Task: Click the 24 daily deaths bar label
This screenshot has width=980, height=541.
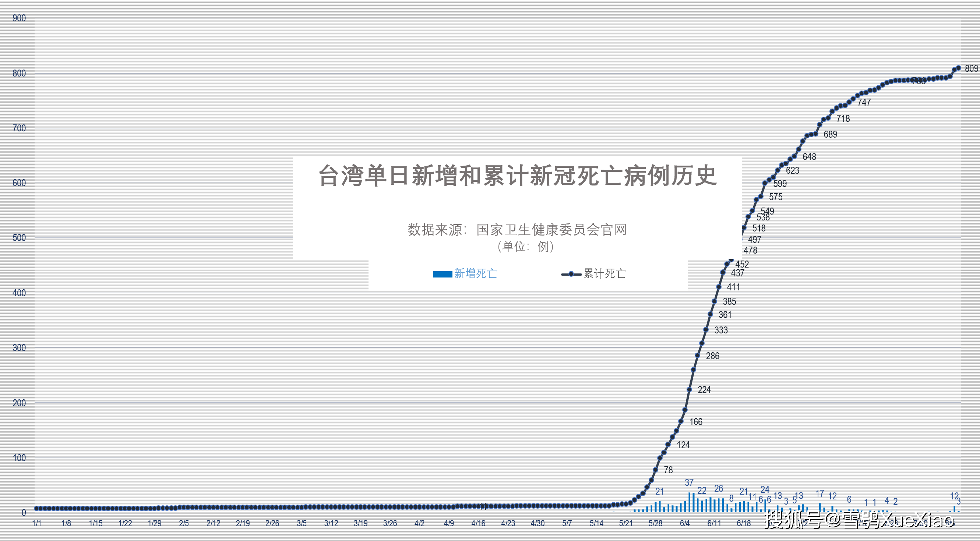Action: (x=765, y=490)
